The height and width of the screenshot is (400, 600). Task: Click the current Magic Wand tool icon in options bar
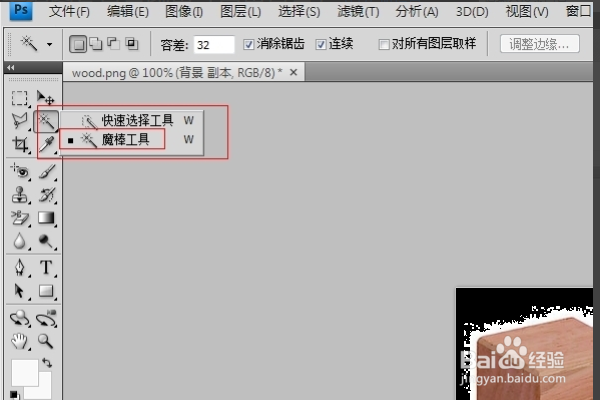[x=29, y=44]
